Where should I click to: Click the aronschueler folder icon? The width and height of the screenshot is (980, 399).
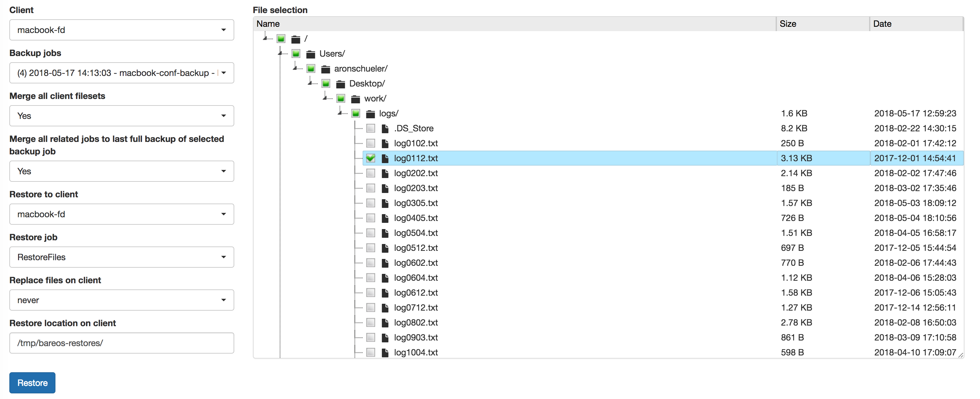[x=325, y=69]
